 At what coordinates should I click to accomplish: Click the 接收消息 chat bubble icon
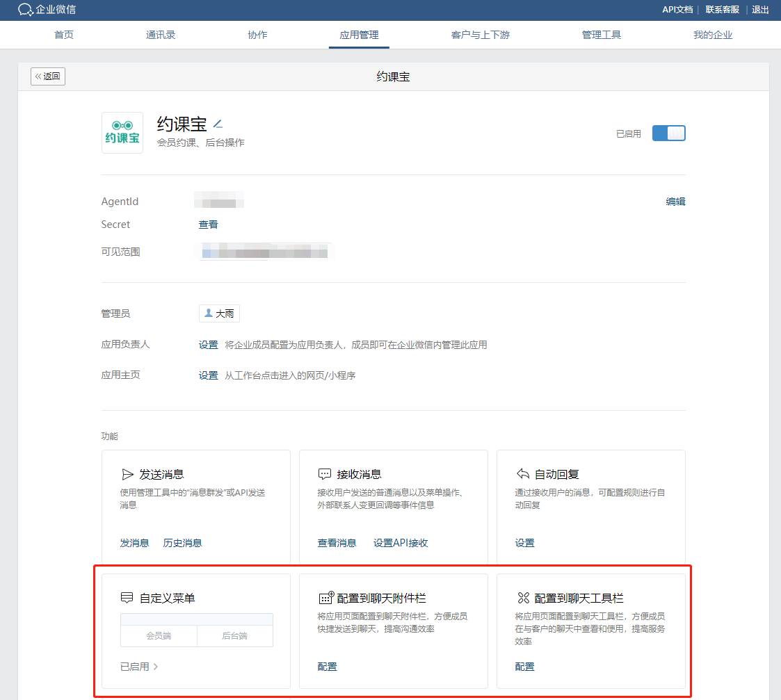point(325,474)
